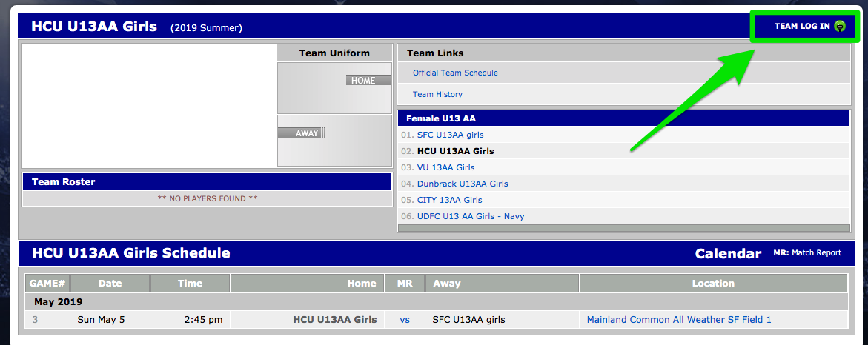This screenshot has width=868, height=345.
Task: Open the TEAM LOG IN link
Action: (x=801, y=26)
